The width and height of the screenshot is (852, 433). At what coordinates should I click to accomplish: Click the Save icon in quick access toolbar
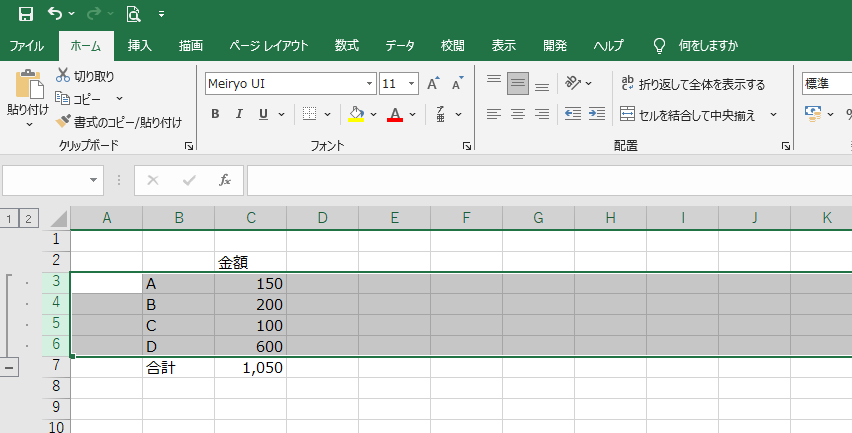click(26, 14)
